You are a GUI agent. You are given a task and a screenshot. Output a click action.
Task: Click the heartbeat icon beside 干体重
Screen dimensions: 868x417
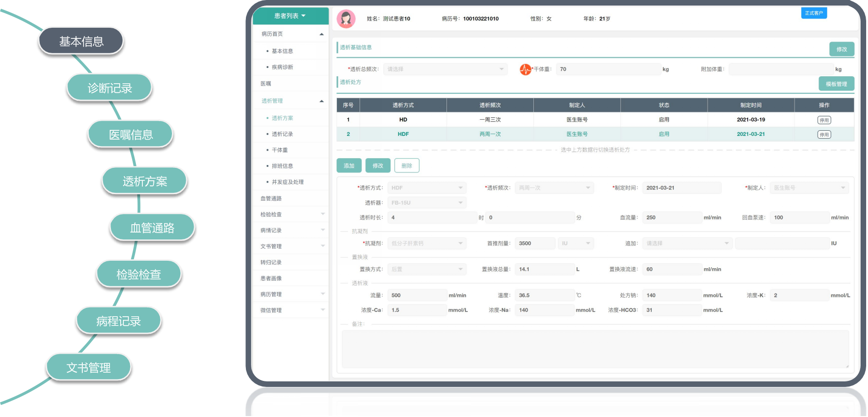(525, 69)
